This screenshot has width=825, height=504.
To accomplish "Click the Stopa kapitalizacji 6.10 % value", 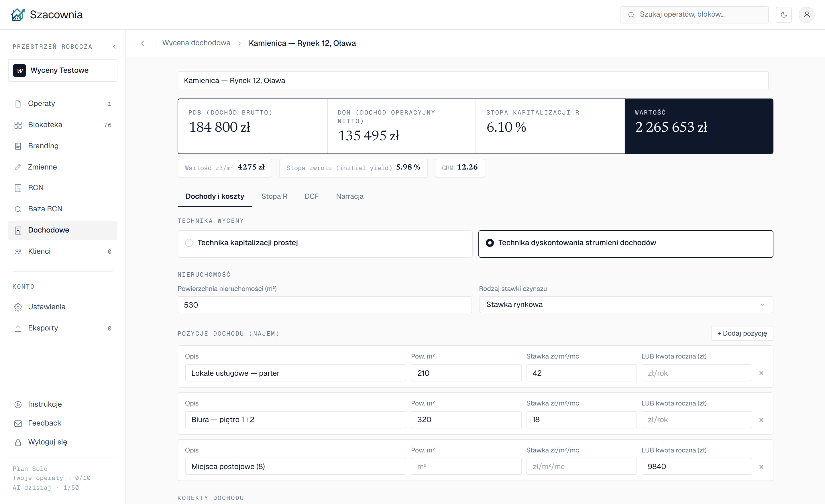I will (x=506, y=127).
